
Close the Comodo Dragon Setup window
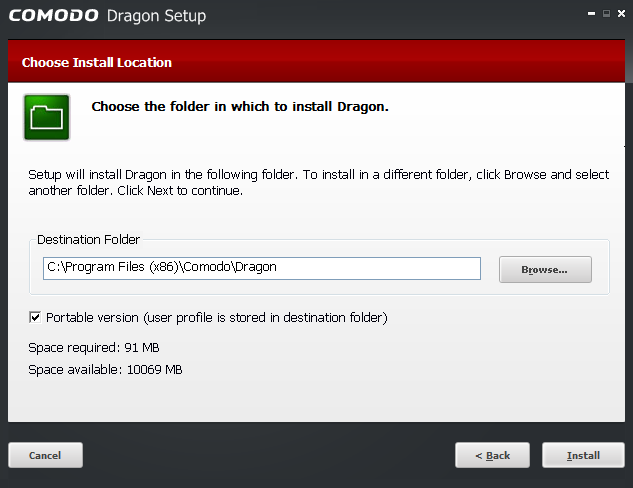[621, 14]
